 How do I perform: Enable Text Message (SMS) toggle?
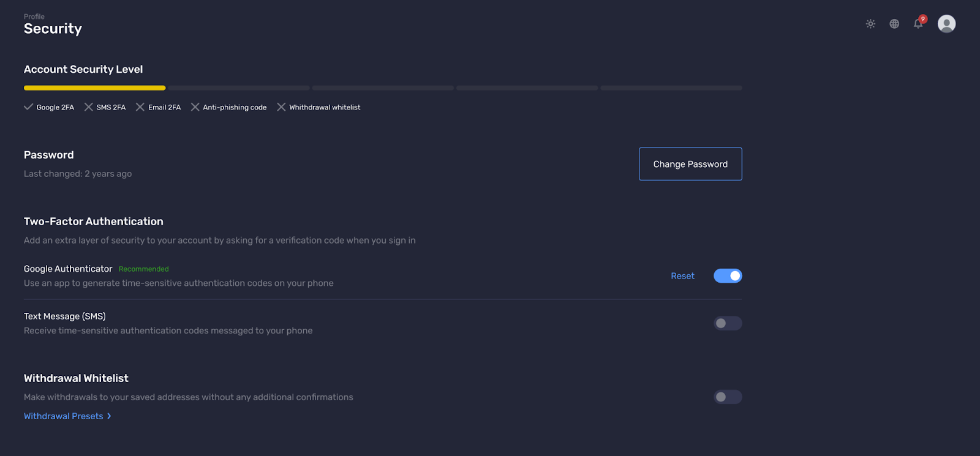click(x=728, y=323)
